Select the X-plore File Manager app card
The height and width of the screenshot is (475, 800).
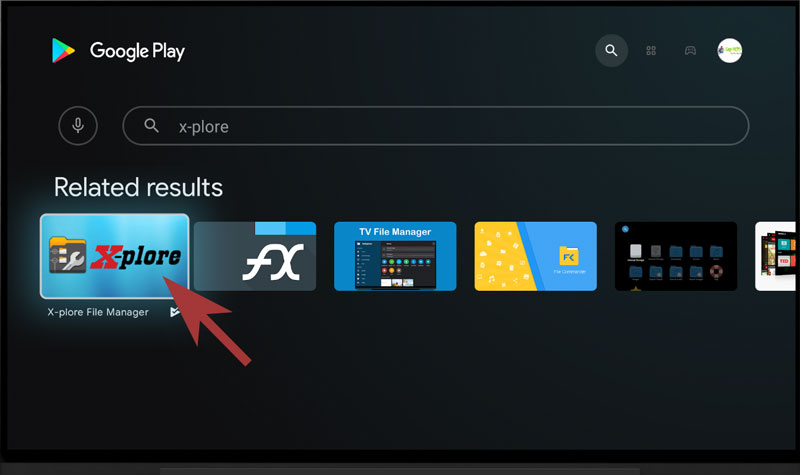pos(115,256)
